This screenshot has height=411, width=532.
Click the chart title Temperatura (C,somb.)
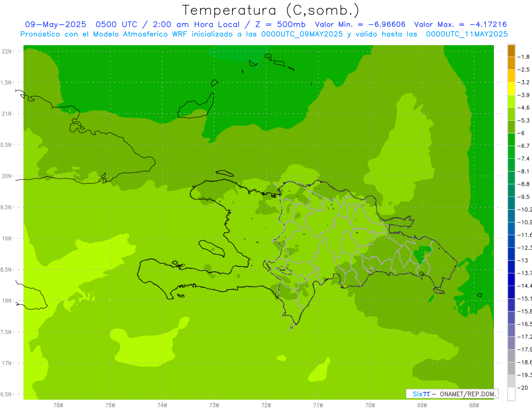click(271, 10)
